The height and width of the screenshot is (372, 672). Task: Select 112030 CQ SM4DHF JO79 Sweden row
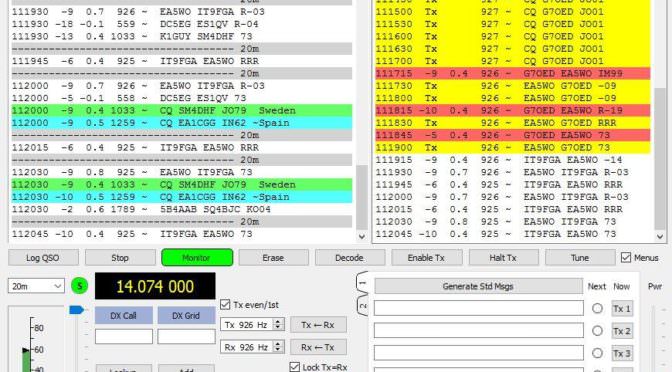pyautogui.click(x=182, y=185)
